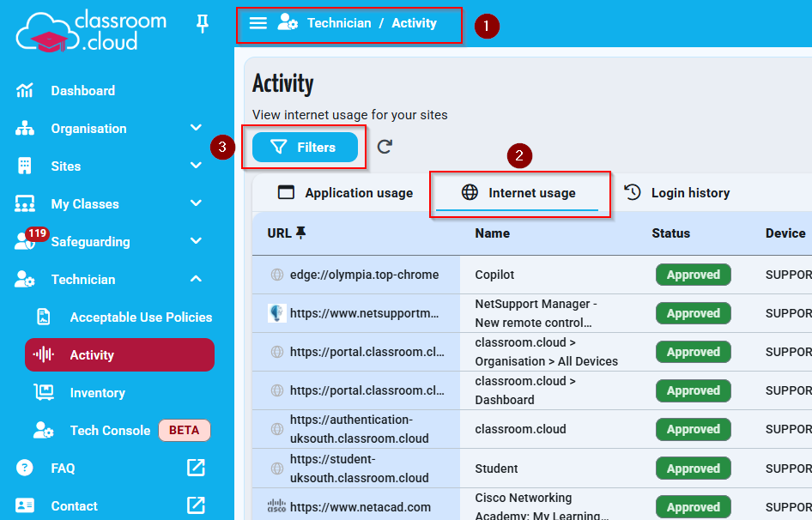Sort by the Status column header
The height and width of the screenshot is (520, 812).
point(670,233)
